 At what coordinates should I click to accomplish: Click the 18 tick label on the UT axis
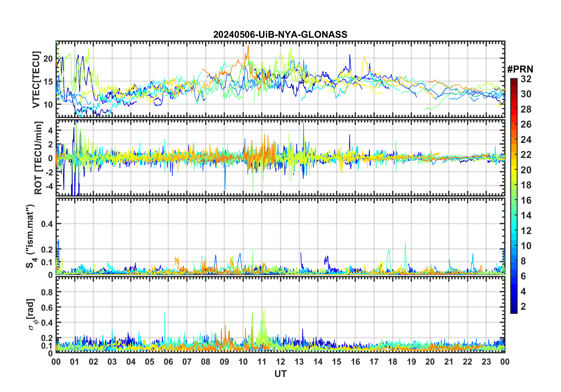click(393, 362)
